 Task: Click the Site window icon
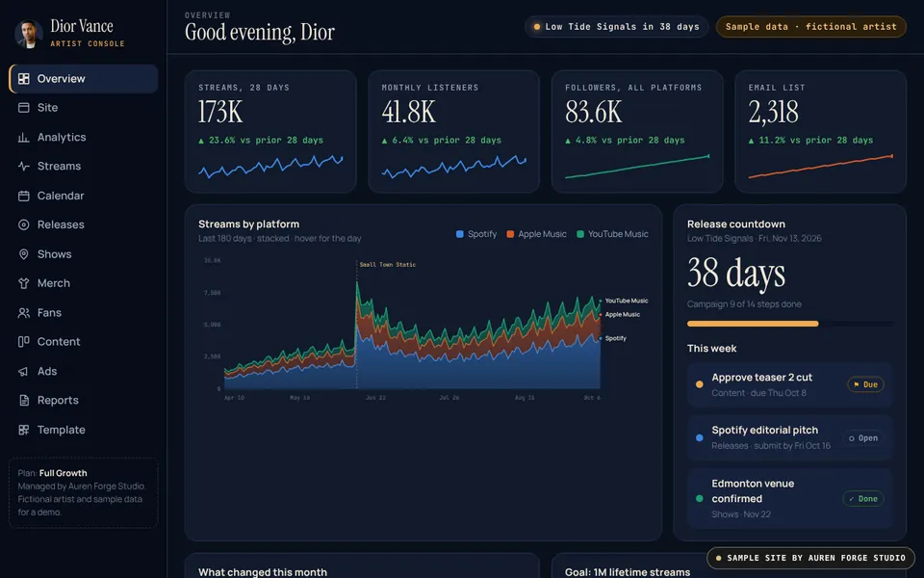pyautogui.click(x=23, y=107)
